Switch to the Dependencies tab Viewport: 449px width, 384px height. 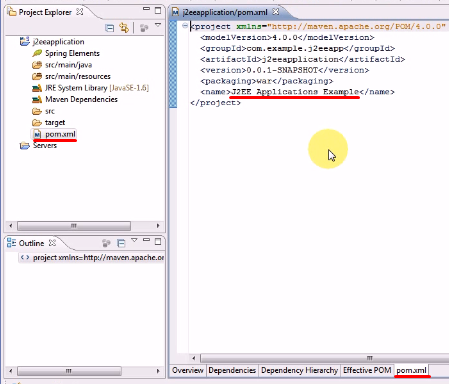click(x=232, y=370)
